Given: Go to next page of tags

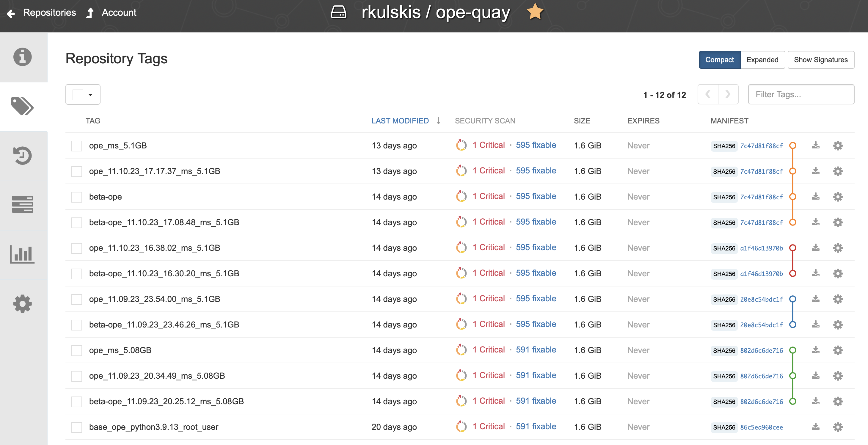Looking at the screenshot, I should (x=728, y=94).
